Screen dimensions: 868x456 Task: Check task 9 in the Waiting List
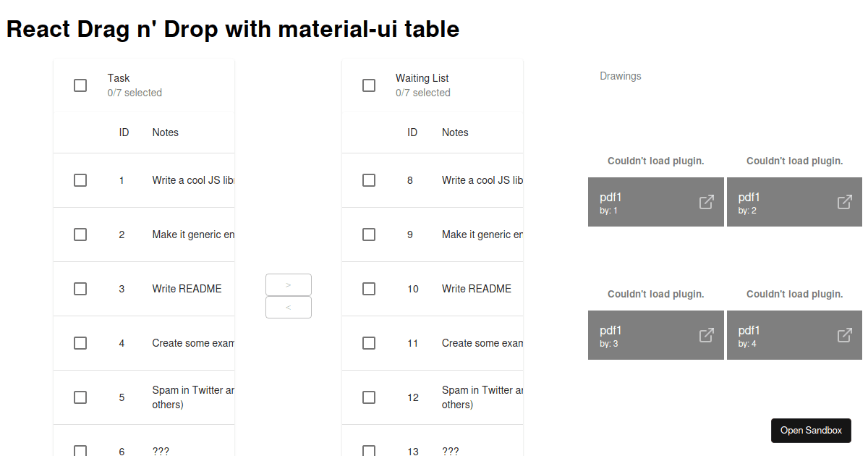(369, 234)
